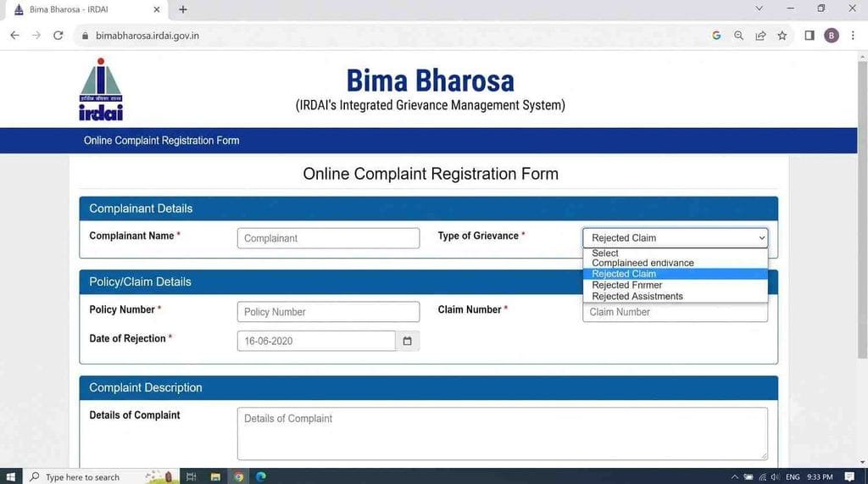
Task: Open the tab search chevron
Action: click(759, 8)
